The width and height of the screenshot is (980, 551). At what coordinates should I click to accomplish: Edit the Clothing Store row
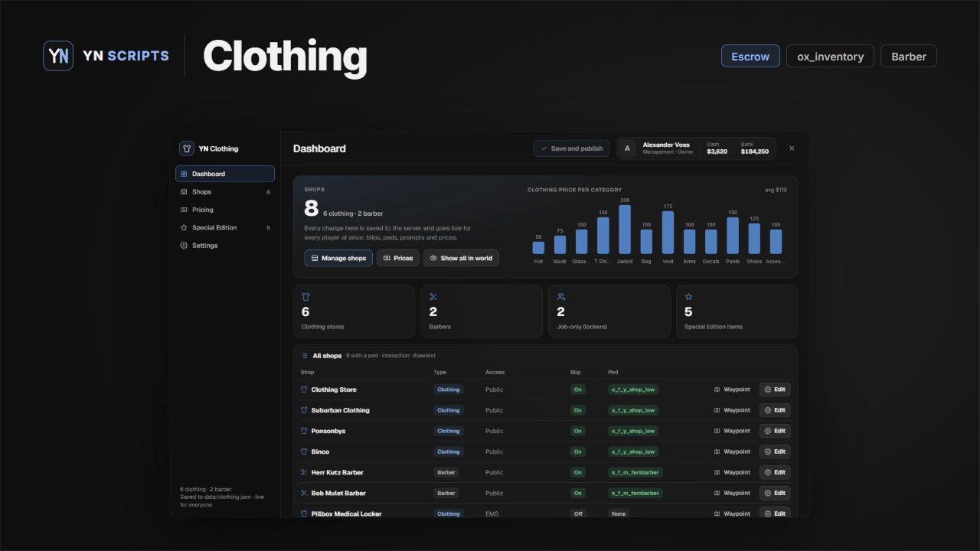(x=775, y=390)
